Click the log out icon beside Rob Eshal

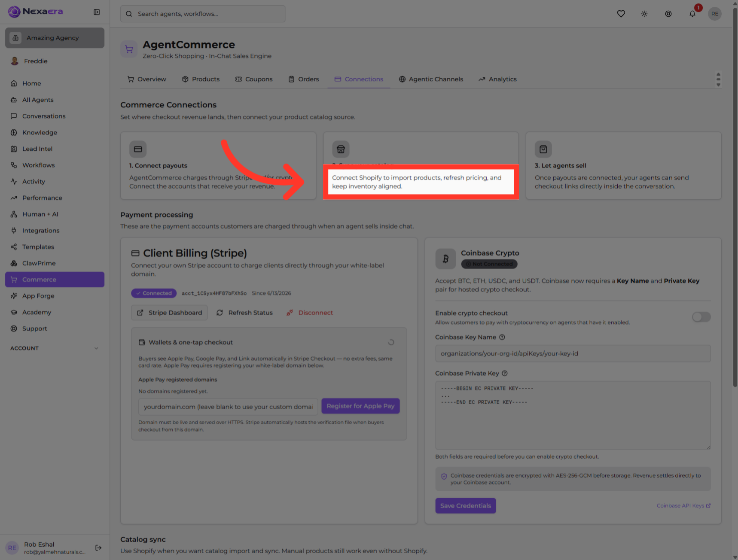(98, 548)
